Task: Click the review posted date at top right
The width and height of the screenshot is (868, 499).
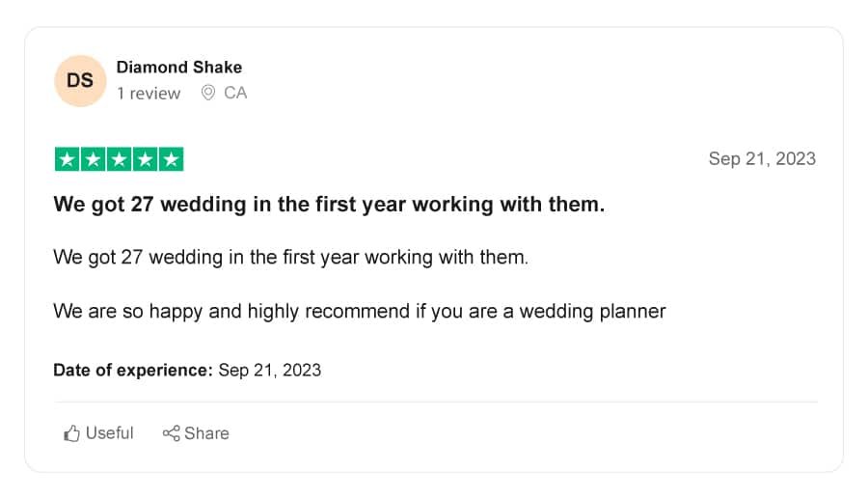Action: pyautogui.click(x=762, y=159)
